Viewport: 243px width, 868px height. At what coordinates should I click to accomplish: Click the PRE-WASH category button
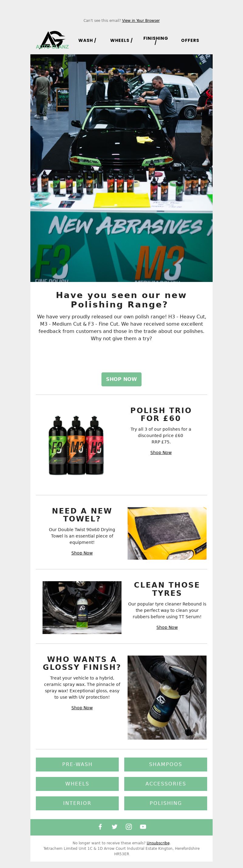pyautogui.click(x=77, y=764)
